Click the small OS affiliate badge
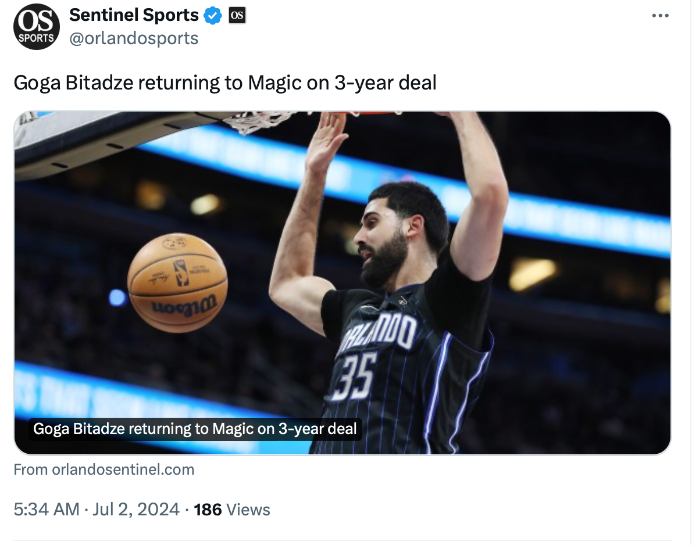Viewport: 692px width, 545px height. click(x=237, y=15)
